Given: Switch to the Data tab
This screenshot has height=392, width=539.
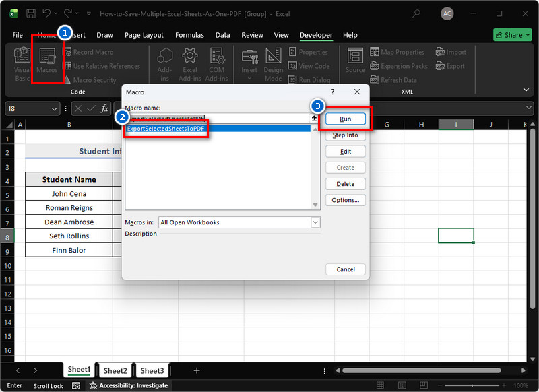Looking at the screenshot, I should tap(223, 35).
